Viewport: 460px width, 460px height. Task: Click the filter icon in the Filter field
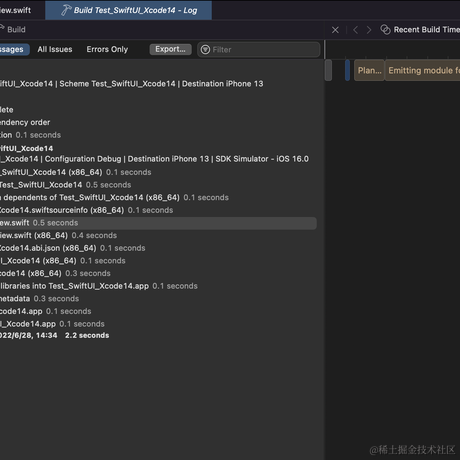pos(205,50)
